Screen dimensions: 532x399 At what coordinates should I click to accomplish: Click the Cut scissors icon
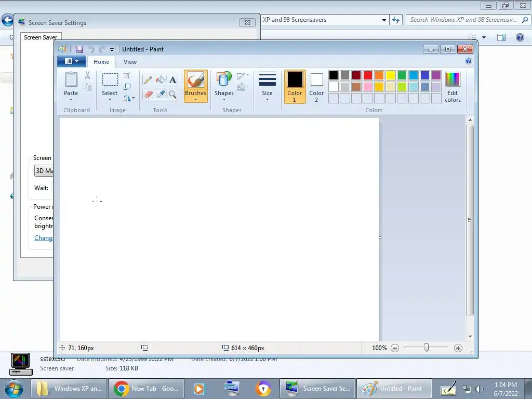(x=87, y=75)
